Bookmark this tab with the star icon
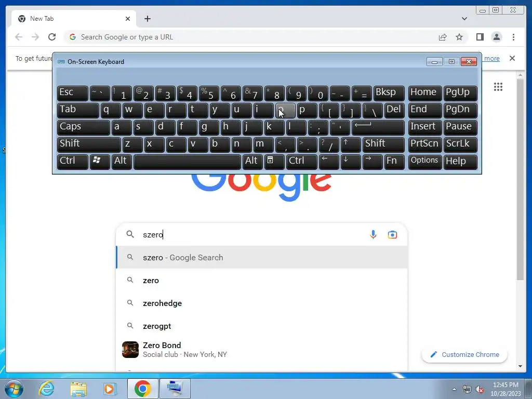 point(459,37)
